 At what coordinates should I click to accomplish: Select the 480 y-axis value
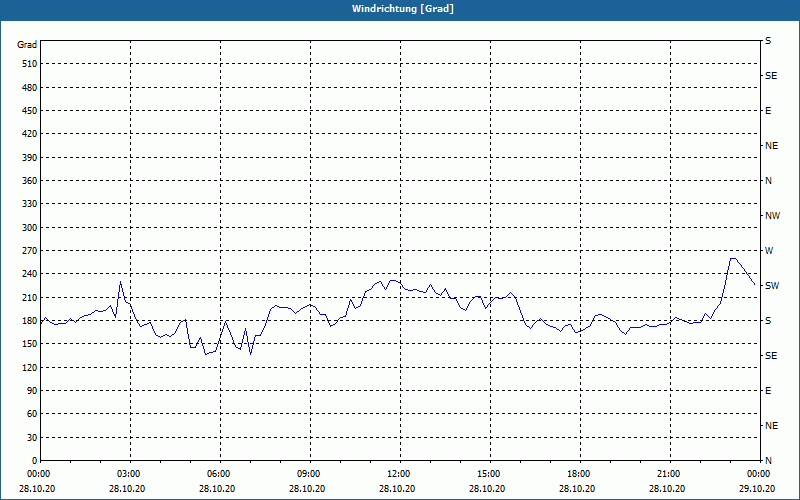[x=30, y=87]
